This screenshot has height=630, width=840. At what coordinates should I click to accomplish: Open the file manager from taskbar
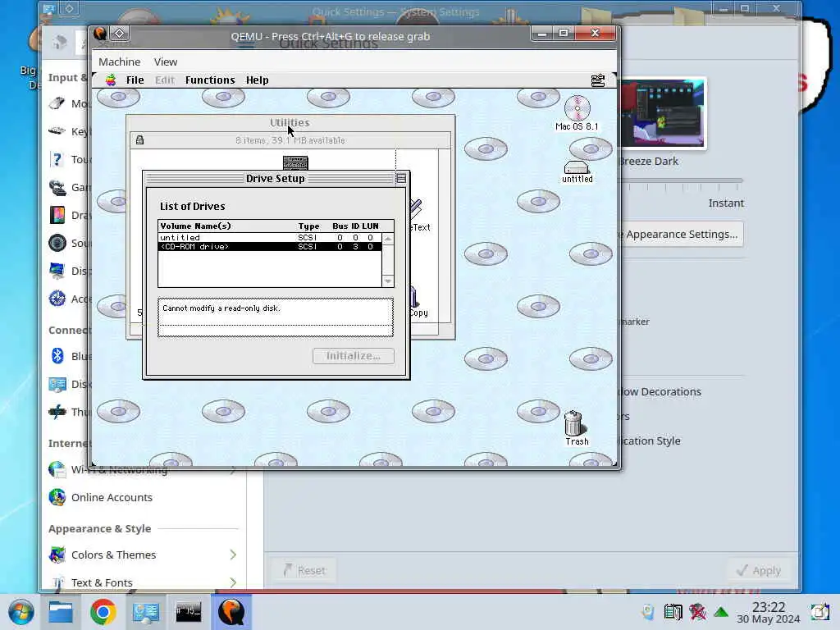coord(61,612)
